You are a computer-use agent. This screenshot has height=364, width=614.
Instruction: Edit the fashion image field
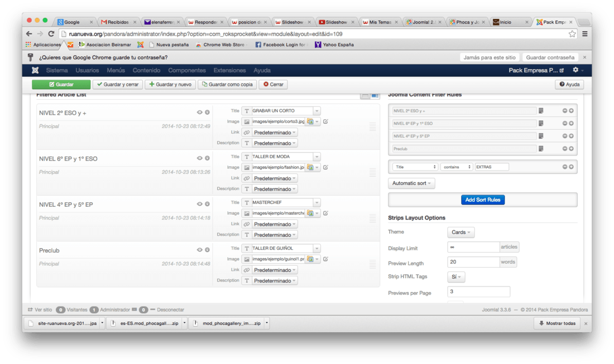click(325, 167)
